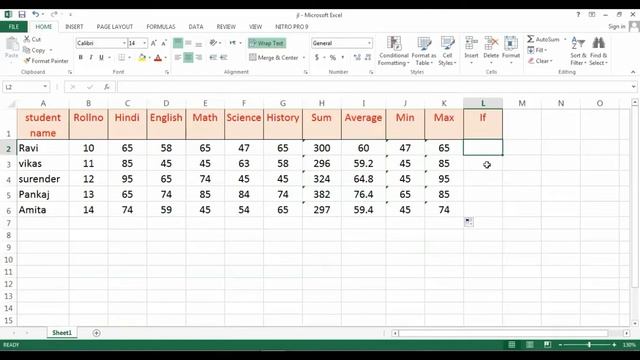Screen dimensions: 640x360
Task: Open the Cell Styles gallery
Action: coord(447,51)
